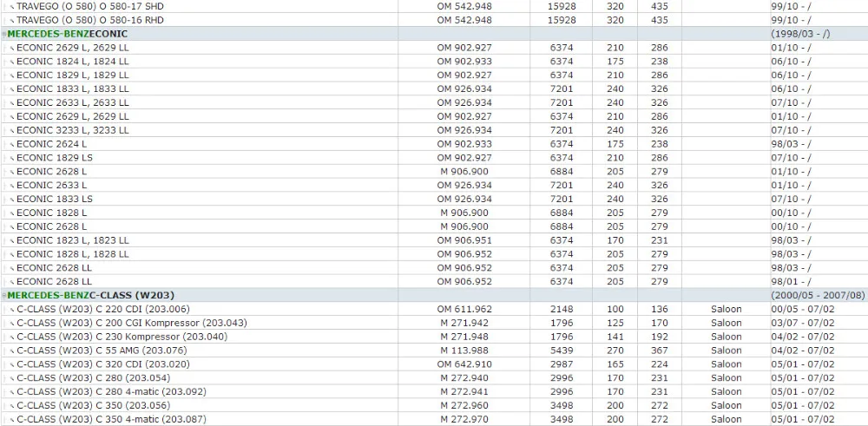Select ECONIC 1828 L row

[434, 213]
